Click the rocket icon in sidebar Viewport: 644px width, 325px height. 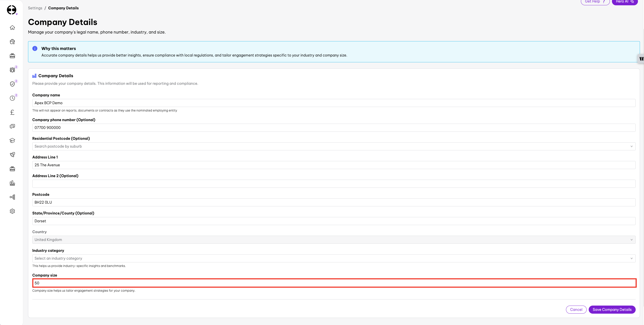click(12, 155)
